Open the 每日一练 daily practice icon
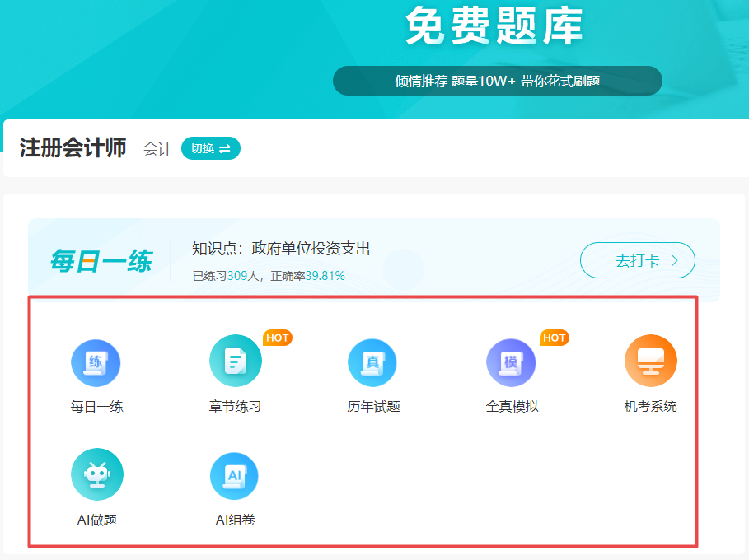Viewport: 749px width, 560px height. [96, 362]
